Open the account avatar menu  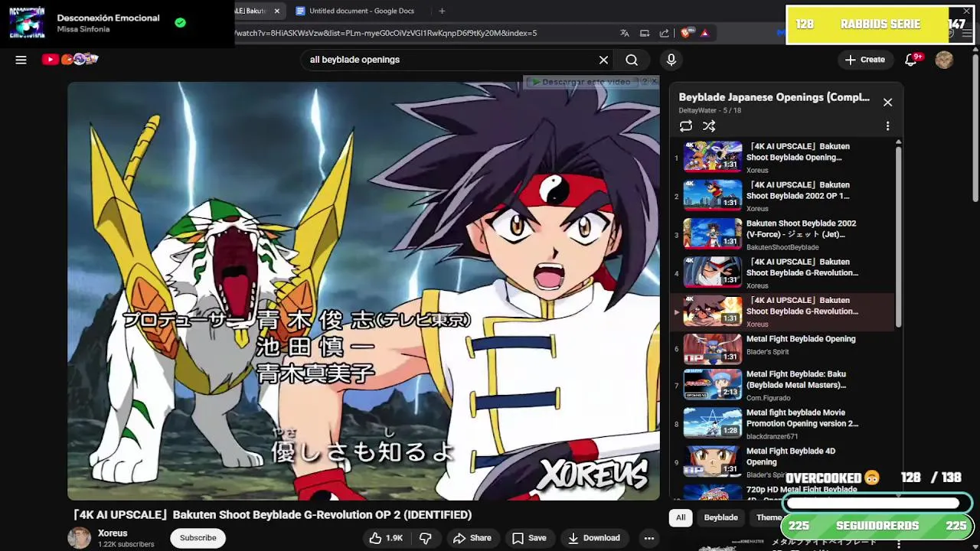point(944,60)
